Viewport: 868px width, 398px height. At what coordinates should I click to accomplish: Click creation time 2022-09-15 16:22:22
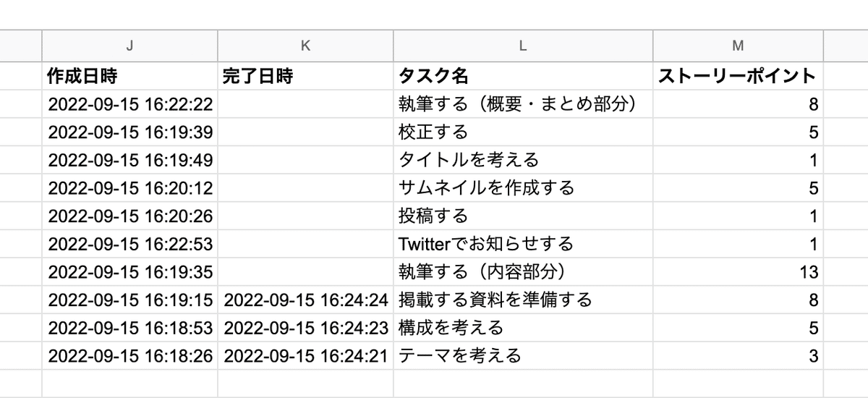pos(130,104)
